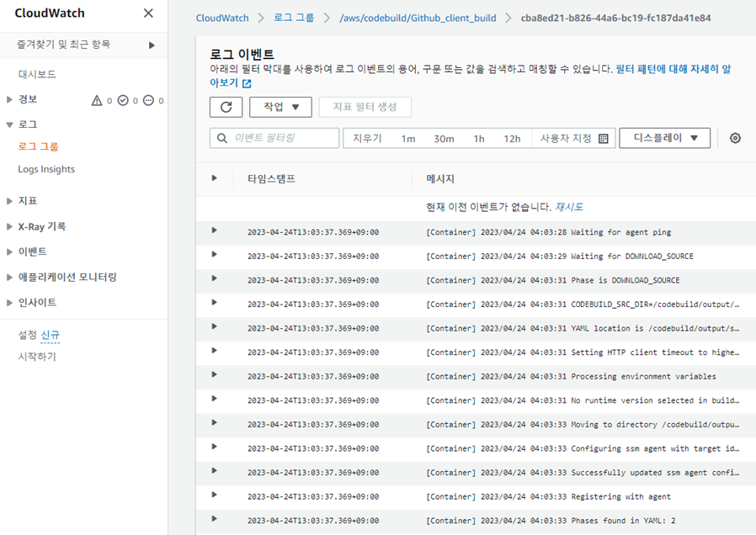Expand the 'Phases found in YAML: 2' row

[x=215, y=519]
